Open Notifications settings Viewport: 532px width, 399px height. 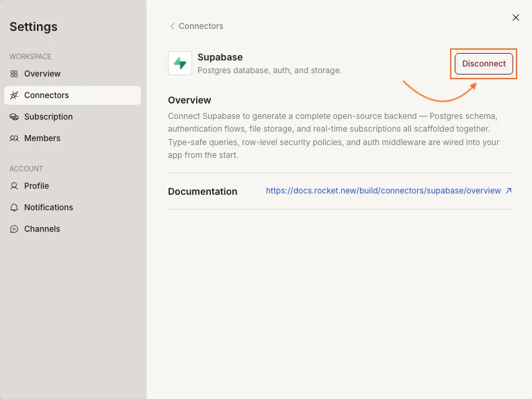(73, 208)
